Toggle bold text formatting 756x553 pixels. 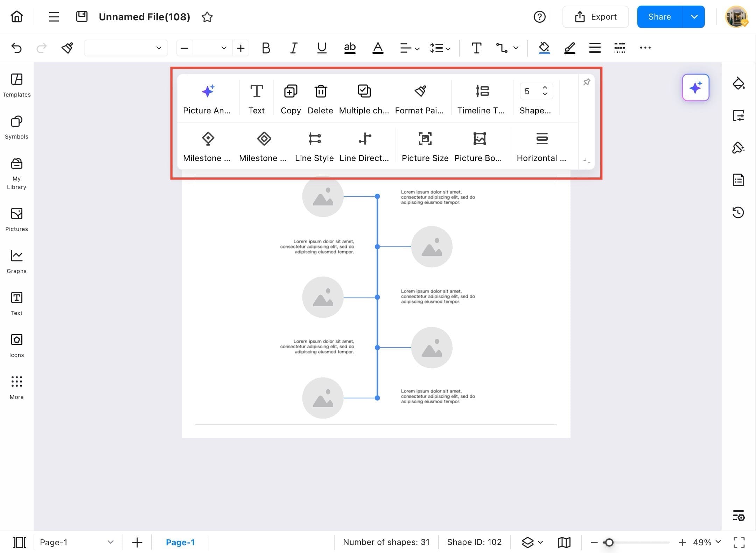point(266,48)
